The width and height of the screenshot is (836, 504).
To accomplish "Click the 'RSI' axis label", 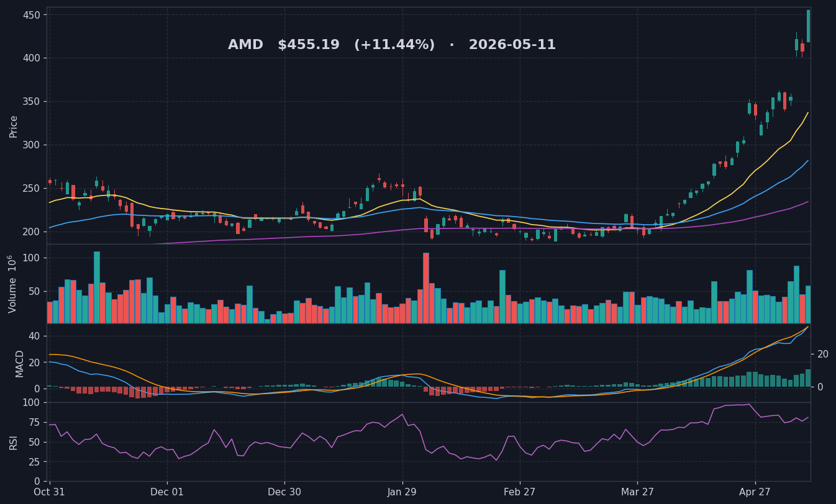I will point(14,442).
